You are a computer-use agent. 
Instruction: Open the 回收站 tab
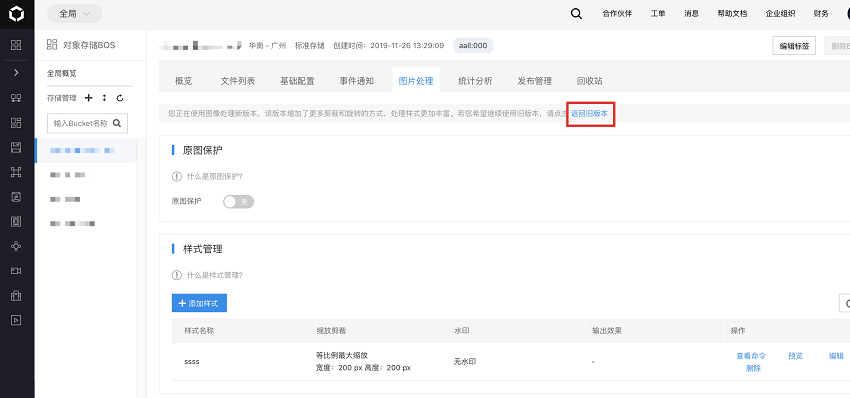point(589,81)
